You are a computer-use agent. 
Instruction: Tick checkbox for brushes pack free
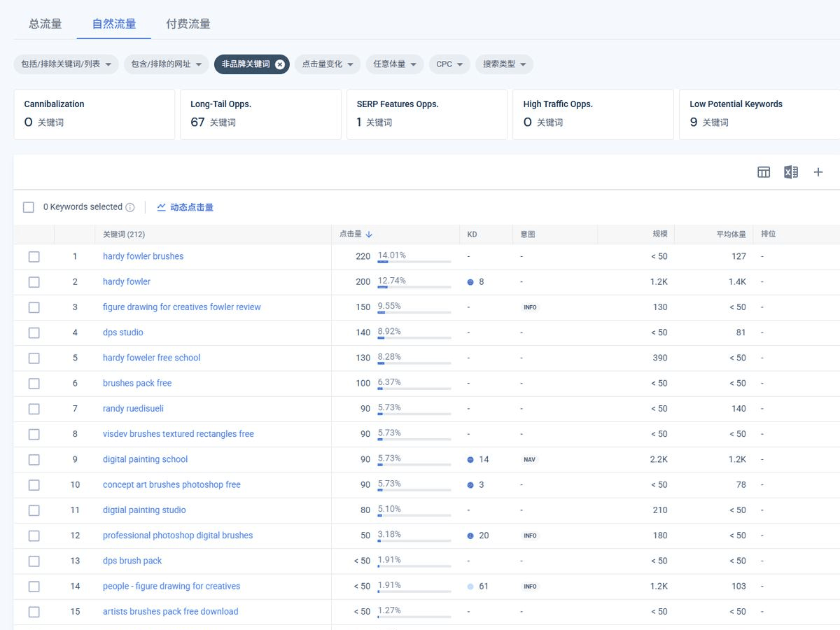34,384
